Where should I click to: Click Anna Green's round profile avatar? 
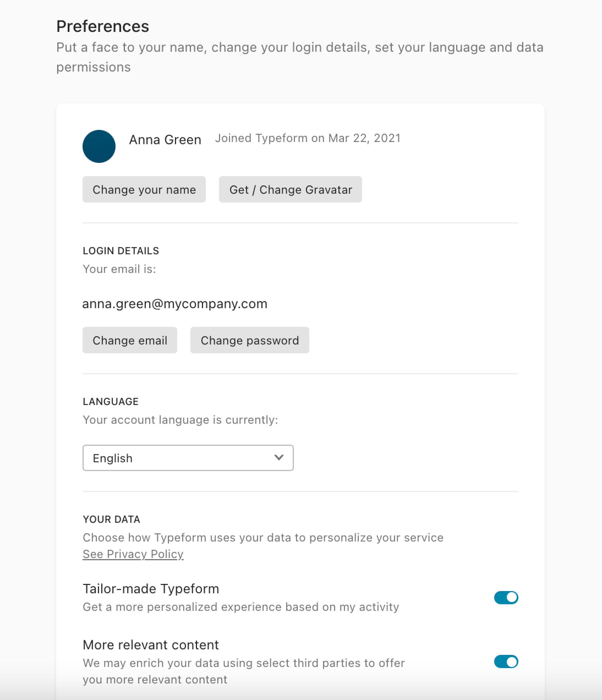click(99, 146)
